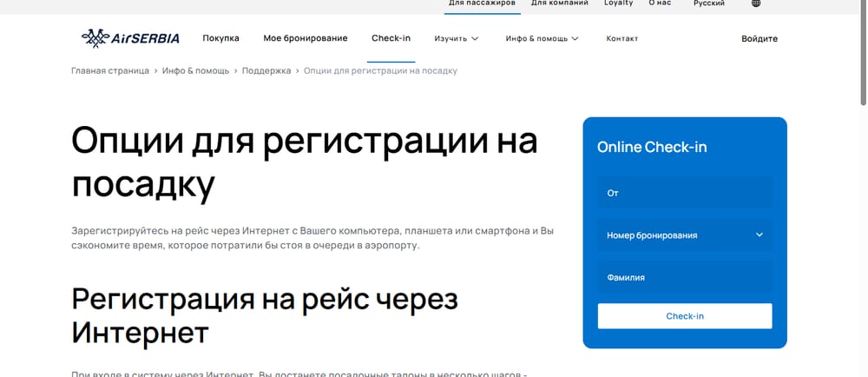Expand the Изучить menu chevron
The image size is (868, 377).
tap(475, 39)
